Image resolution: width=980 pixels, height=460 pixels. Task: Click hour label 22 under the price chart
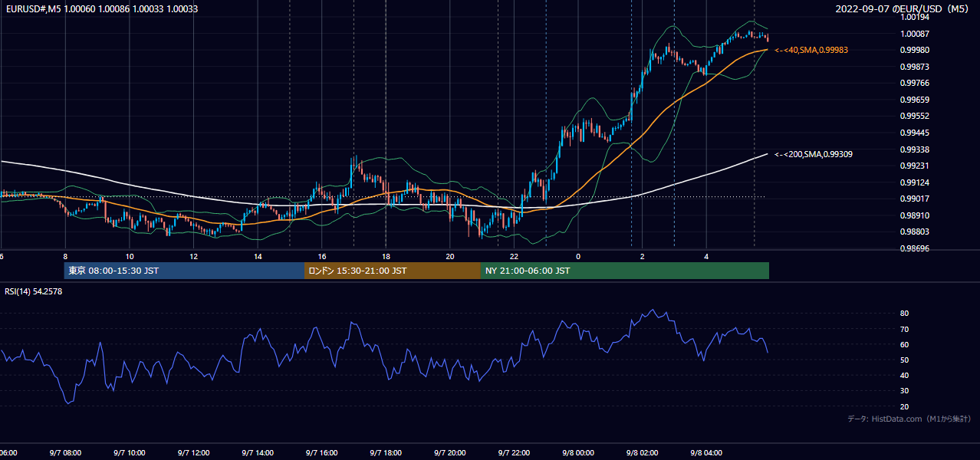514,256
